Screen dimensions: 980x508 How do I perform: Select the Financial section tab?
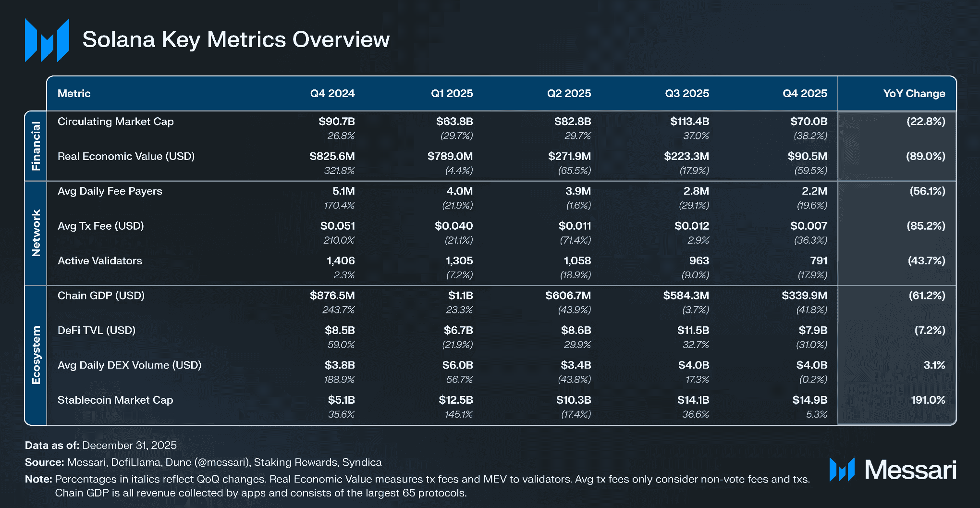pos(36,146)
